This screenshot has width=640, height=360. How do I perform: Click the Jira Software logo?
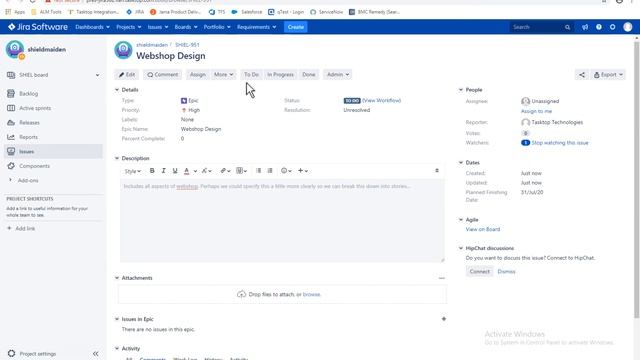click(x=38, y=27)
